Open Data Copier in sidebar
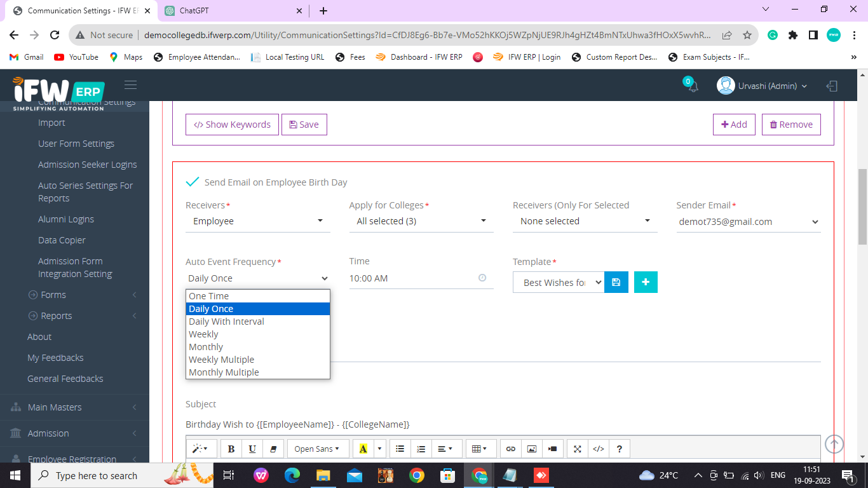 pos(62,240)
